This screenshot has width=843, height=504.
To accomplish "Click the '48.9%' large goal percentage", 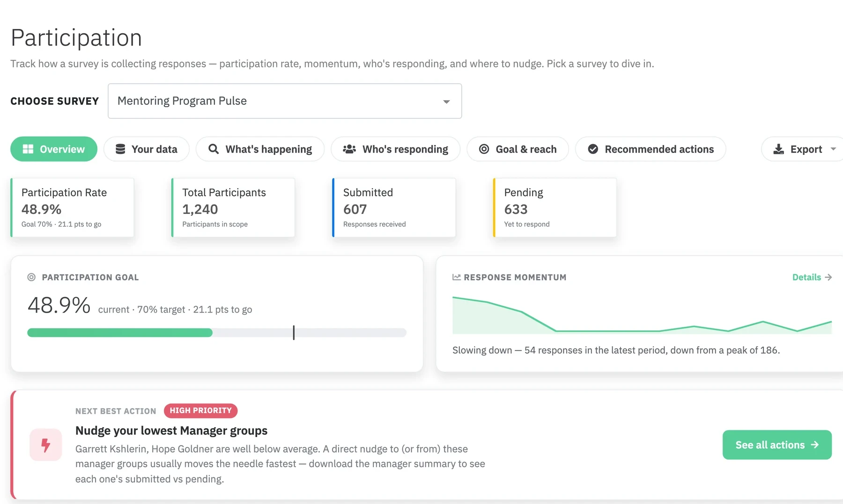I will 59,305.
